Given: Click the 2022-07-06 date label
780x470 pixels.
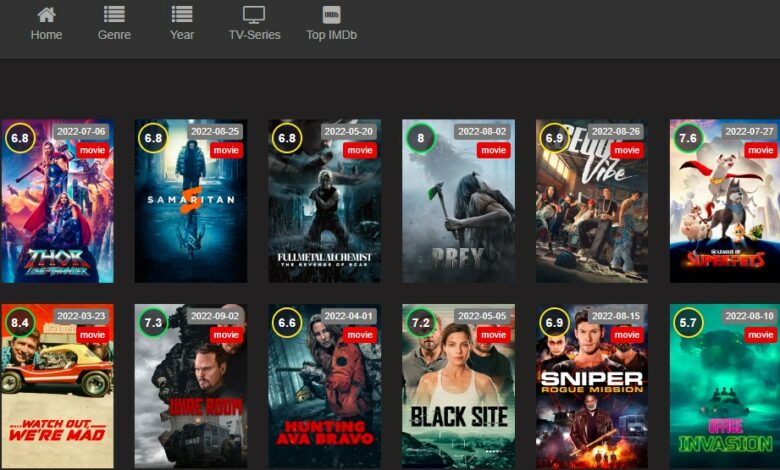Looking at the screenshot, I should click(x=81, y=131).
